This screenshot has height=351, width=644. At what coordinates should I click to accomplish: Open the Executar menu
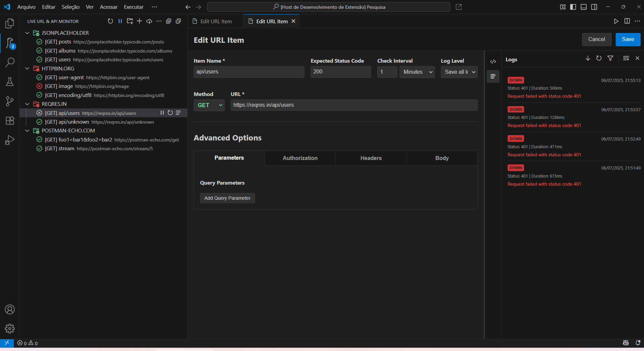[x=133, y=7]
